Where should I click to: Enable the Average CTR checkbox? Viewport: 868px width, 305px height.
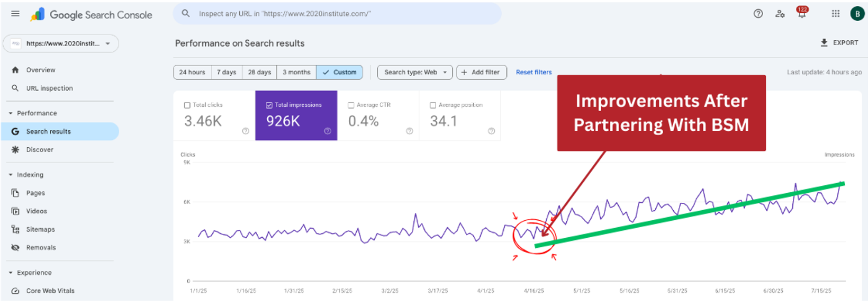(x=351, y=105)
